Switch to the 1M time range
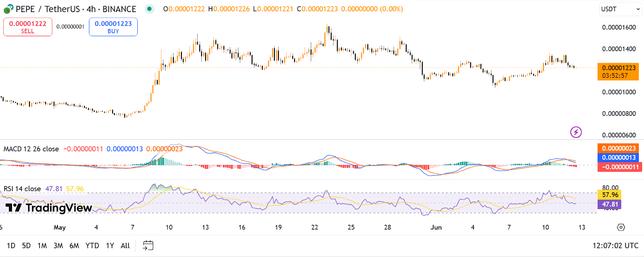The image size is (644, 257). coord(42,245)
